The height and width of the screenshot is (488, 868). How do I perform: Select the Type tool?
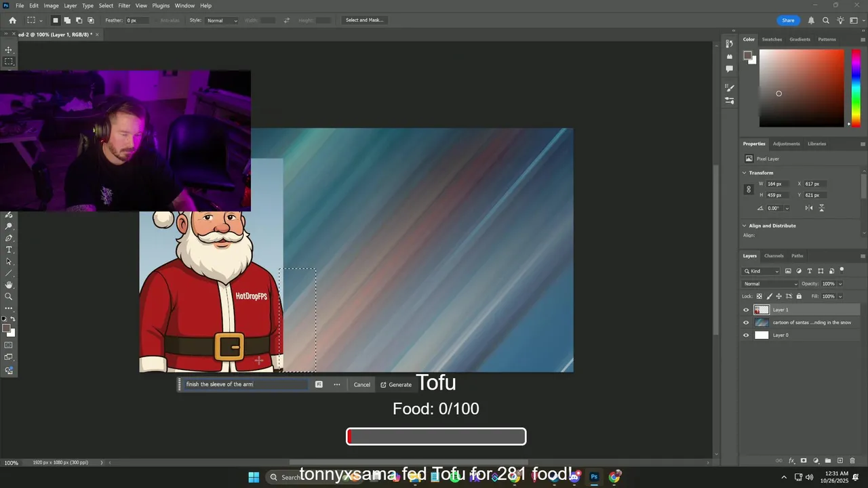click(9, 250)
